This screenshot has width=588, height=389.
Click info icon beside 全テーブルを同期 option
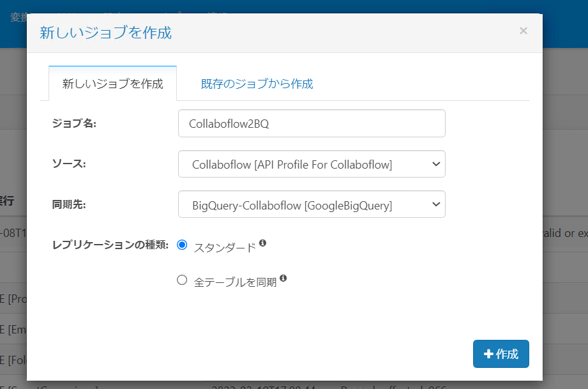point(283,278)
